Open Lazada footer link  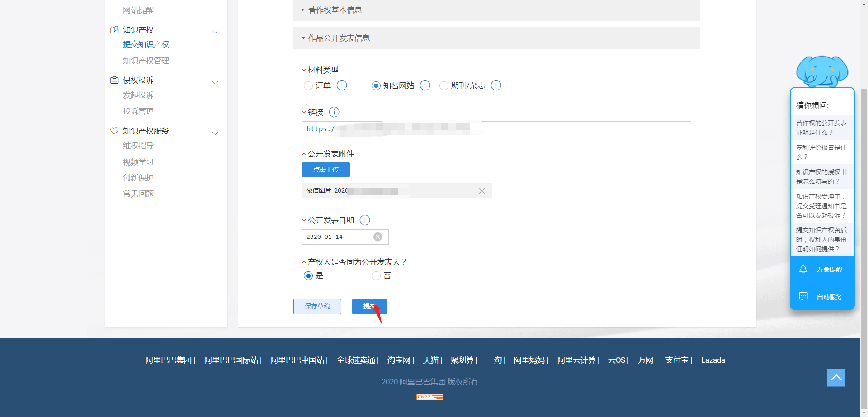pos(713,360)
